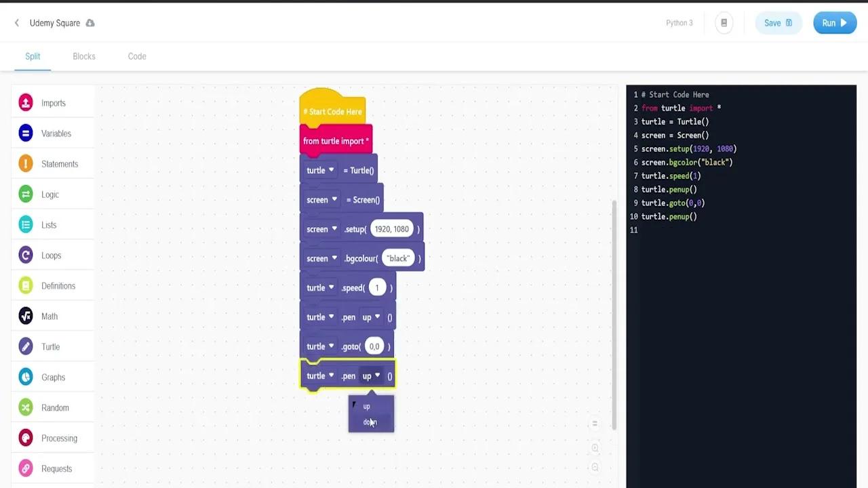Run the program

pos(834,23)
